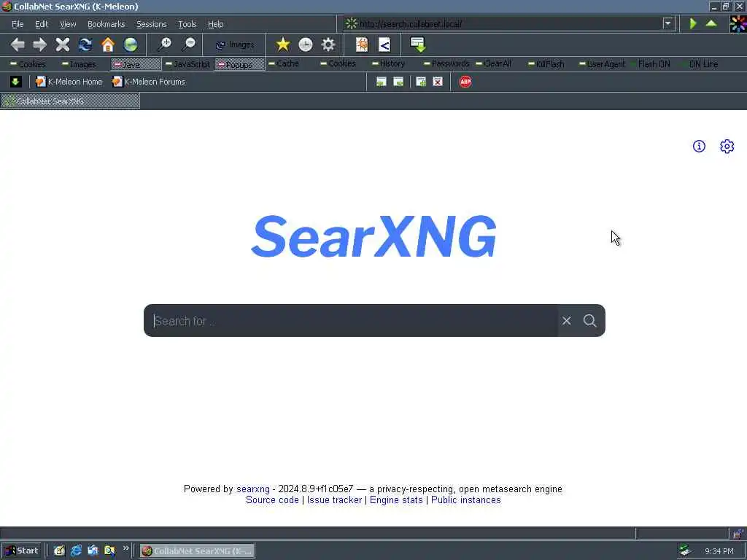This screenshot has height=560, width=747.
Task: Click the globe icon in navigation toolbar
Action: click(131, 44)
